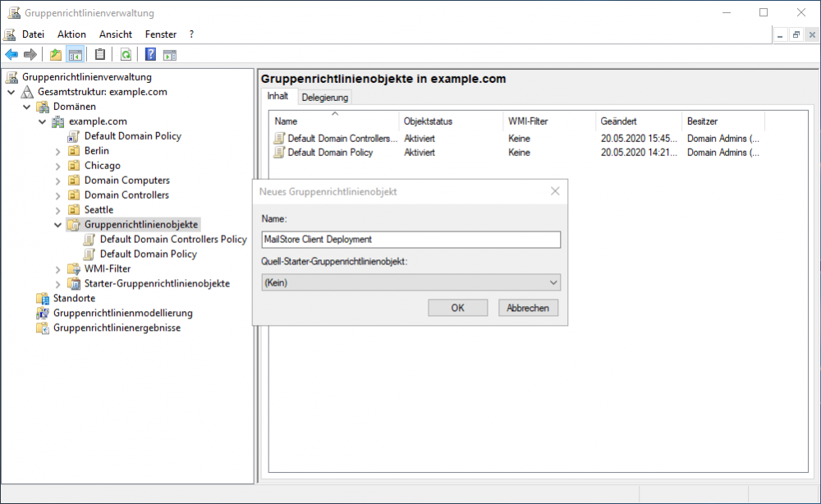Image resolution: width=821 pixels, height=504 pixels.
Task: Collapse the example.com domain node
Action: coord(41,121)
